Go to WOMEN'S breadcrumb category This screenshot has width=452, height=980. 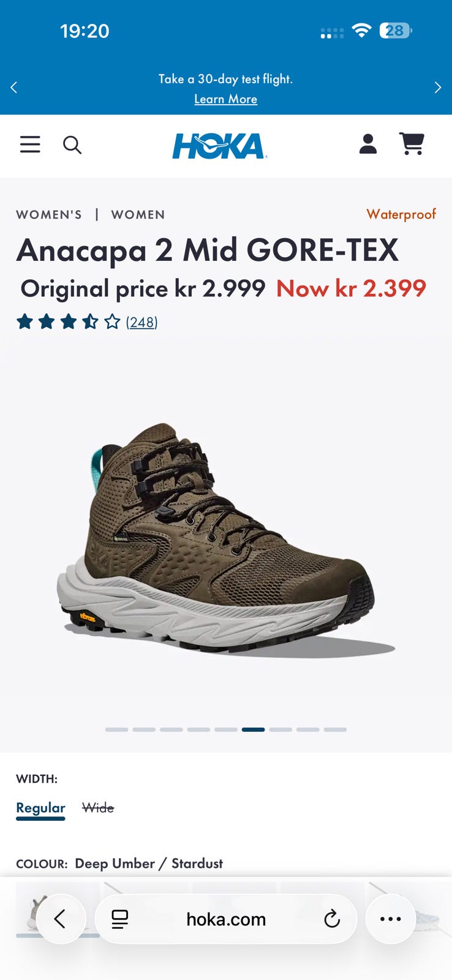(x=49, y=214)
